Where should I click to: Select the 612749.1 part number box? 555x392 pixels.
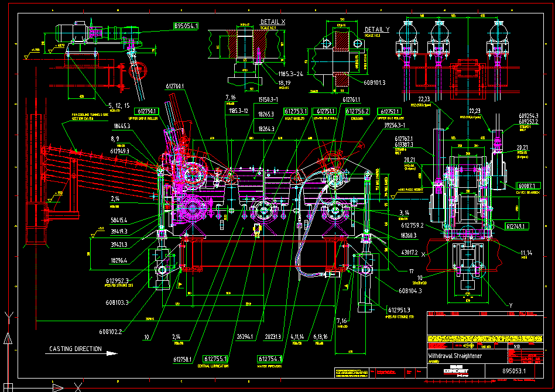(x=518, y=226)
